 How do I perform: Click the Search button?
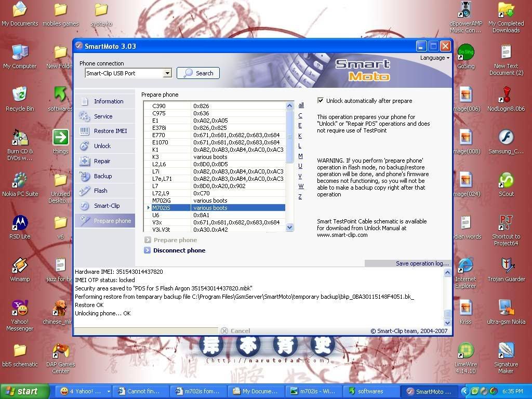point(198,73)
